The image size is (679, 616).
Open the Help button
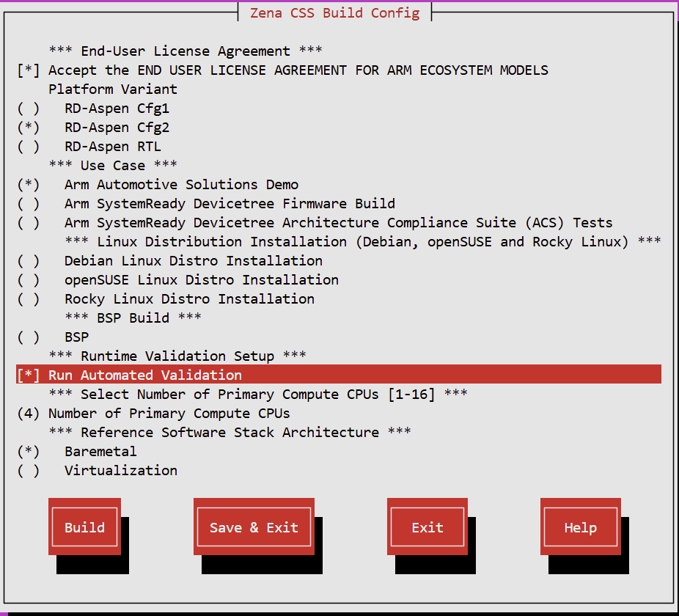coord(580,527)
